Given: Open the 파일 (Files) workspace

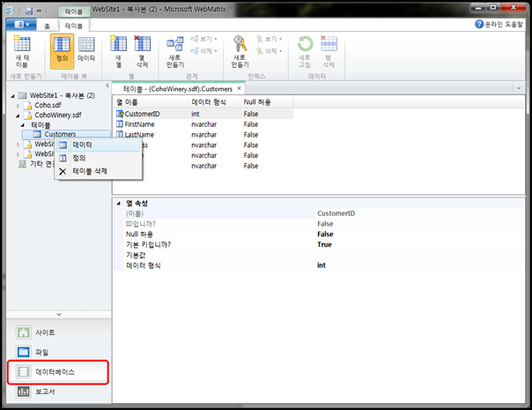Looking at the screenshot, I should 58,352.
